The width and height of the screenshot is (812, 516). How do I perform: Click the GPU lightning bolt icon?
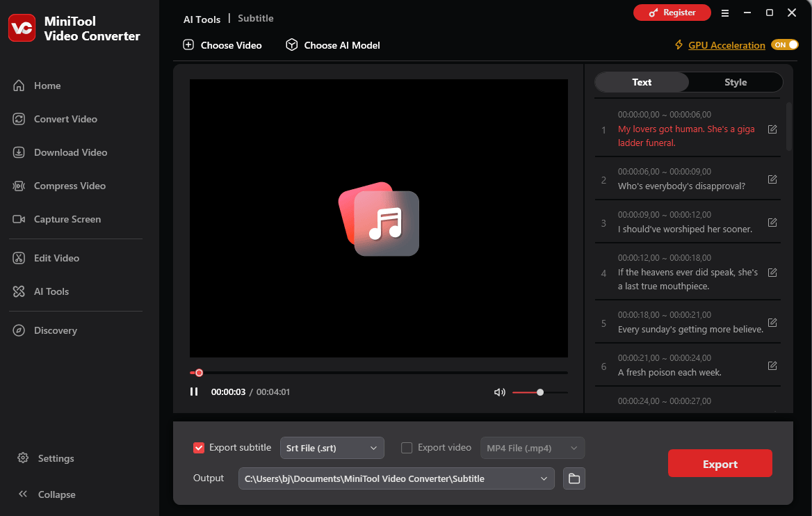click(679, 45)
